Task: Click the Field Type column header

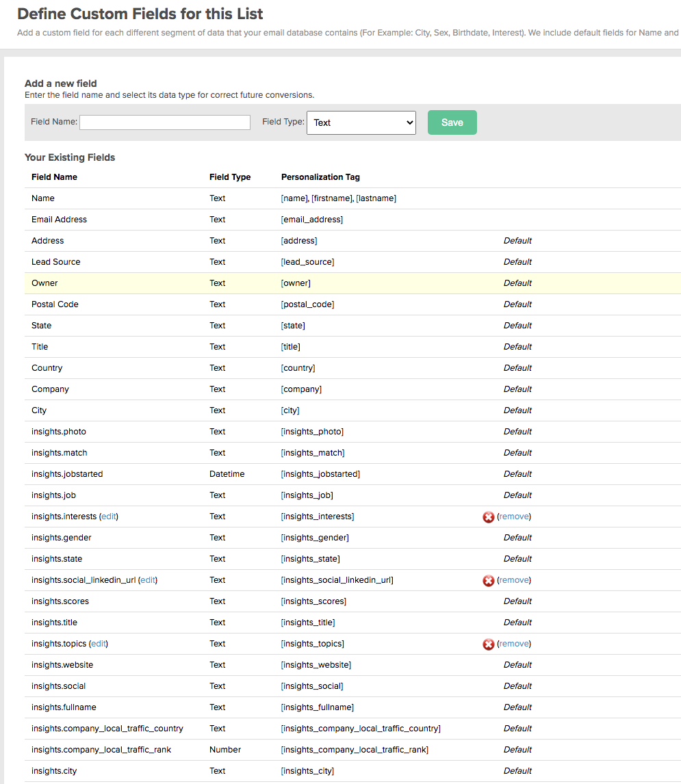Action: pyautogui.click(x=230, y=177)
